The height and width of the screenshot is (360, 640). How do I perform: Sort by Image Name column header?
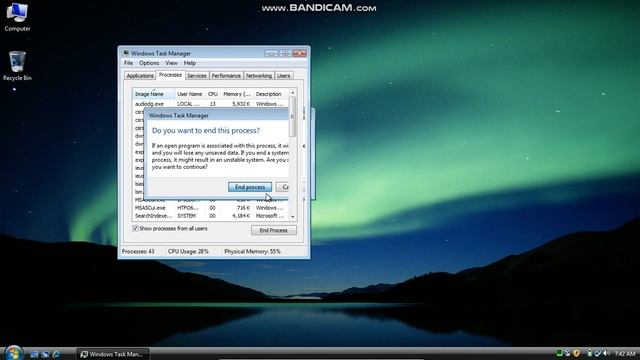click(153, 94)
